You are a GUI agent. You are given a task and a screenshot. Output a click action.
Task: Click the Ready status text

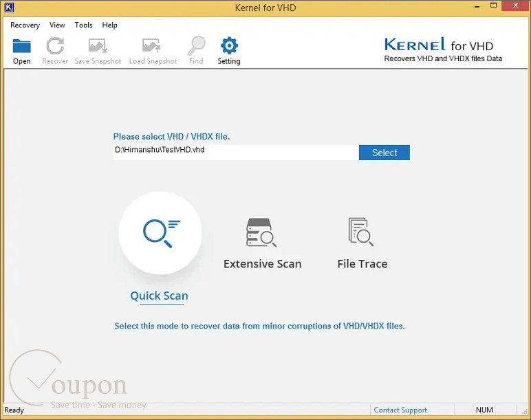[x=14, y=410]
